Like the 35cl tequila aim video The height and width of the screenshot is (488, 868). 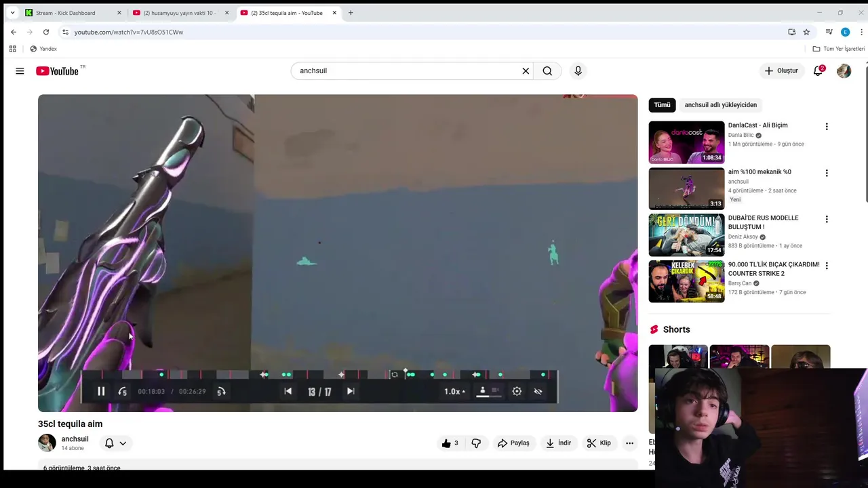click(450, 443)
